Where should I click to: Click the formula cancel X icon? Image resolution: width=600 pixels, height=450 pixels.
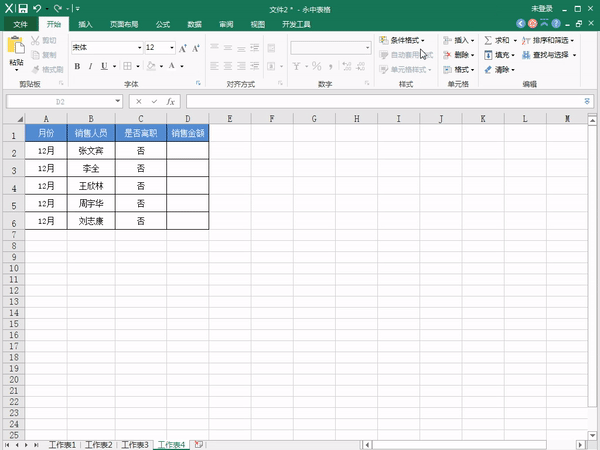click(x=139, y=101)
